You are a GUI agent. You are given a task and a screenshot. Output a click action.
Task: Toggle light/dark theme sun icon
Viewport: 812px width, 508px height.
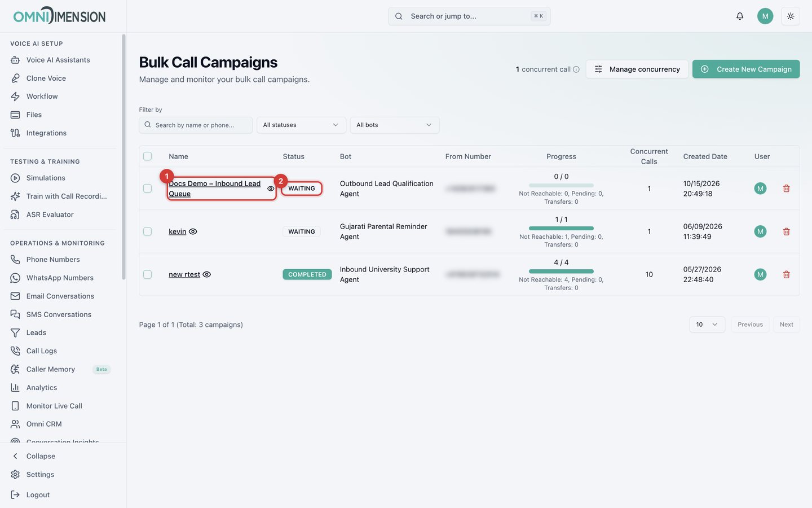tap(791, 16)
